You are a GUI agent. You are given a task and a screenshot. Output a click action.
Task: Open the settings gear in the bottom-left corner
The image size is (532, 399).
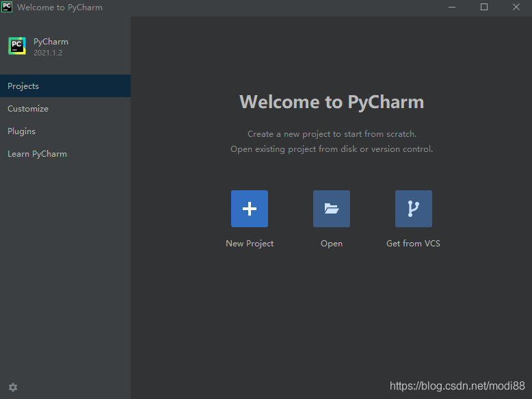click(13, 387)
